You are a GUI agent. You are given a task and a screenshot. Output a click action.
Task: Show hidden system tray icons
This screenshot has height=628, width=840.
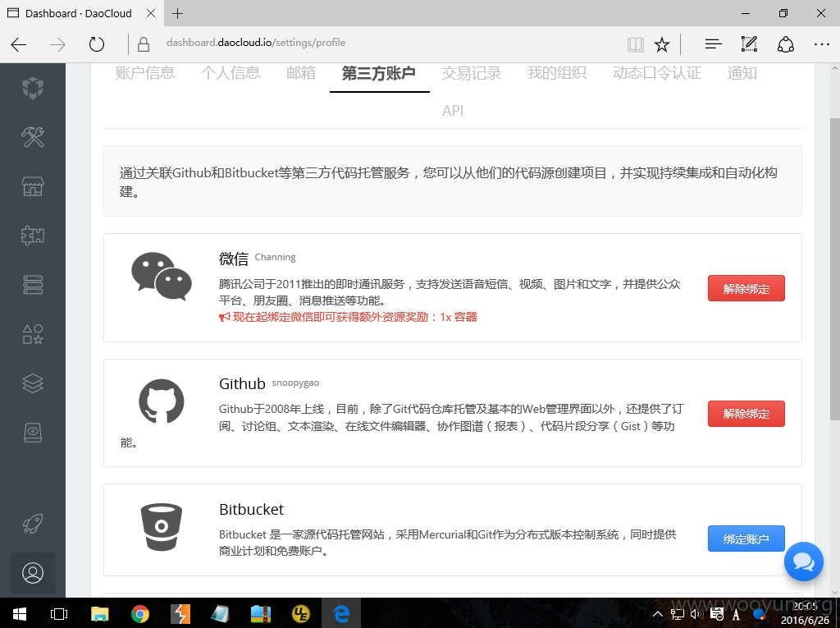[x=659, y=615]
